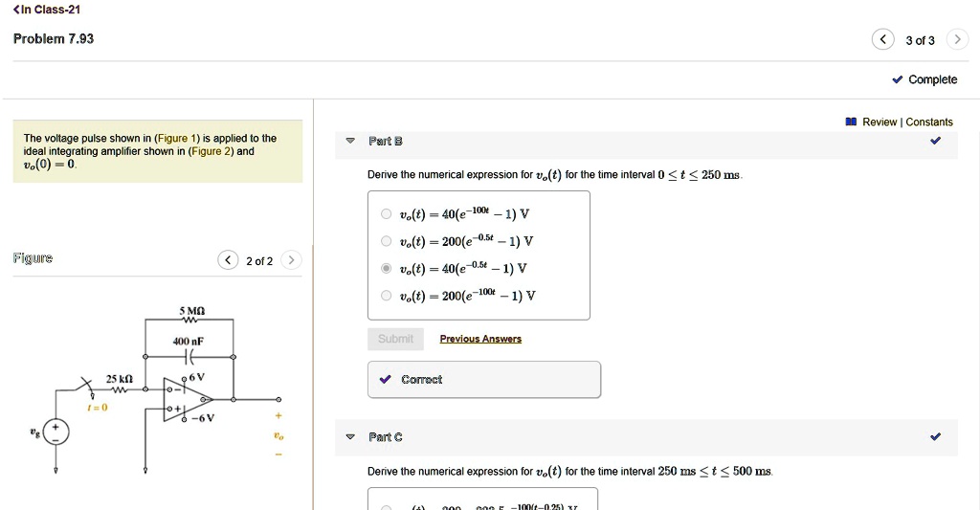Open the Constants link
Image resolution: width=980 pixels, height=510 pixels.
tap(929, 122)
